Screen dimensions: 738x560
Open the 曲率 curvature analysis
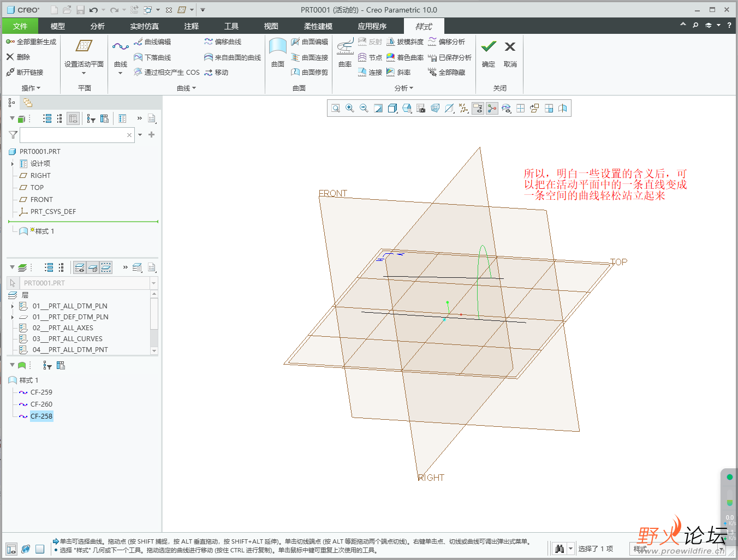pyautogui.click(x=345, y=53)
